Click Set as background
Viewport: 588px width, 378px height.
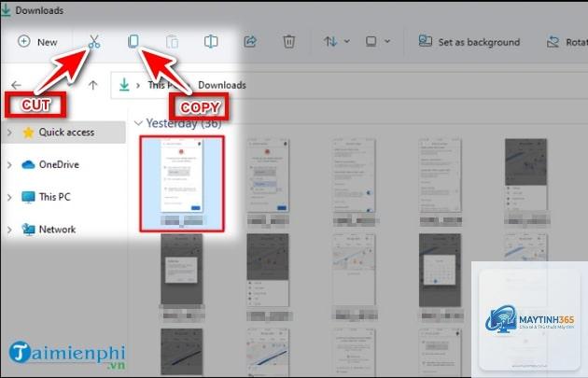click(x=469, y=42)
